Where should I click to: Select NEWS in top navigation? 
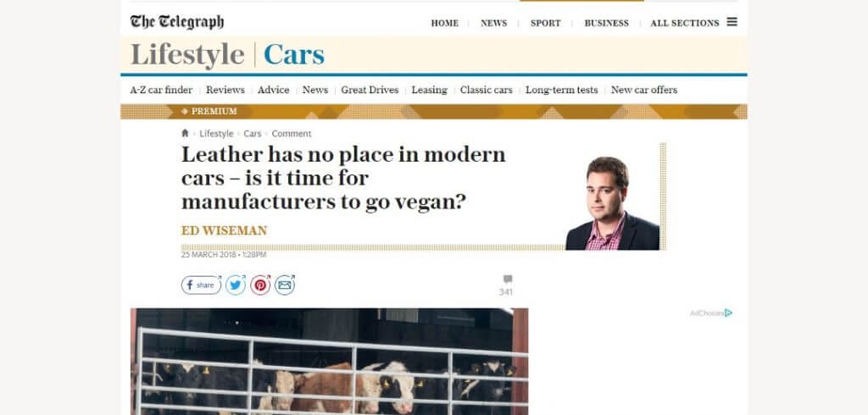click(x=494, y=23)
